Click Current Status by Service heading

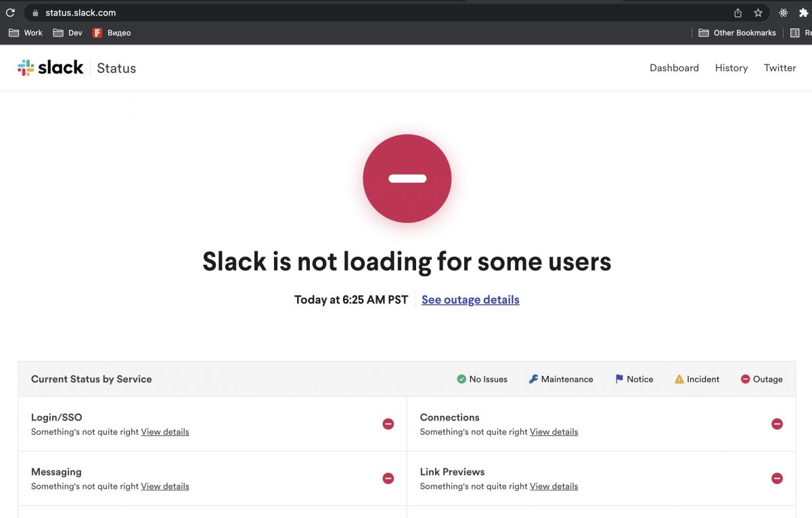[91, 379]
